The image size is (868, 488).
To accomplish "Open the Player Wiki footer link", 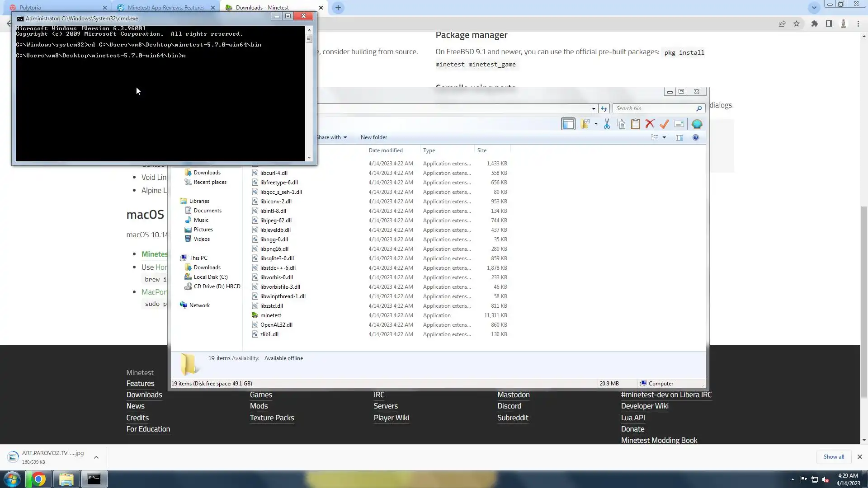I will tap(391, 418).
